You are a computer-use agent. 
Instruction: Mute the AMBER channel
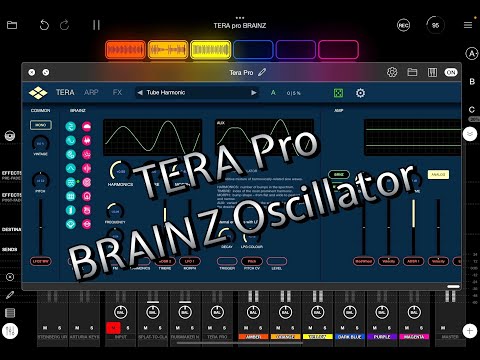tap(246, 328)
